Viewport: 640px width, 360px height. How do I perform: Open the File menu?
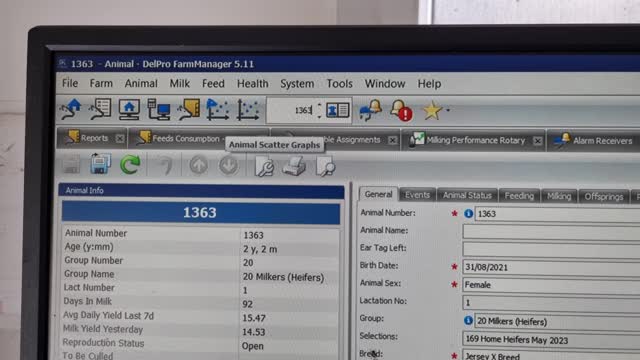(70, 83)
